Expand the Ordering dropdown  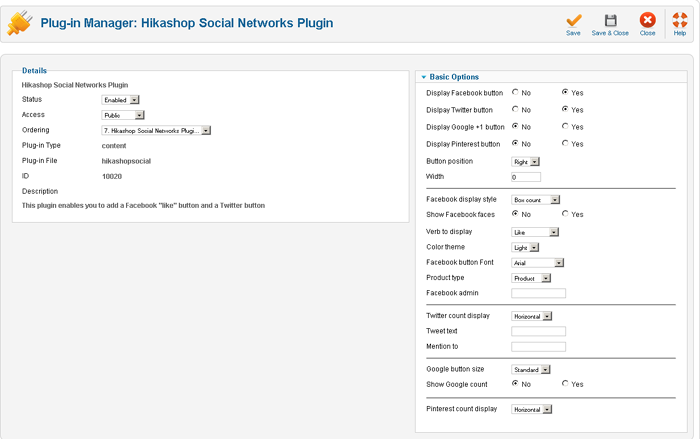(x=156, y=130)
